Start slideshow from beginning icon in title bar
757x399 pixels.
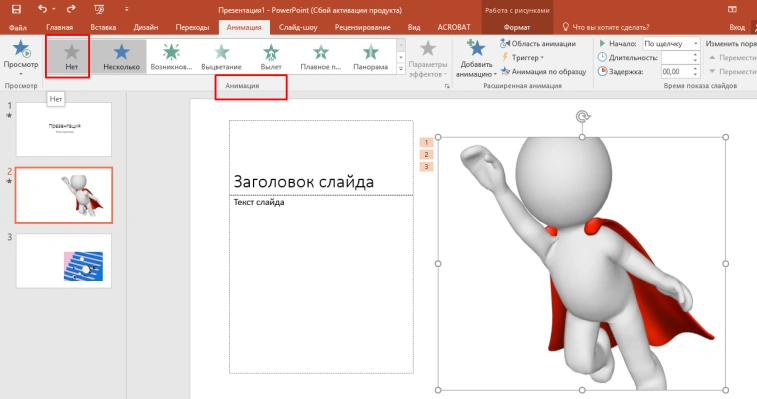tap(99, 9)
